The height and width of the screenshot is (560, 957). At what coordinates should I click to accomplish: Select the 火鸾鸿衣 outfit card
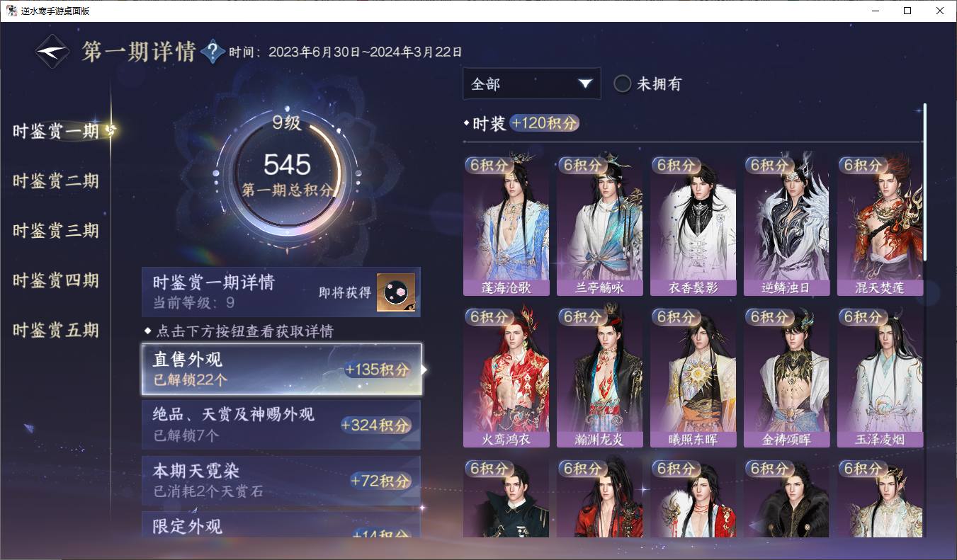coord(506,377)
